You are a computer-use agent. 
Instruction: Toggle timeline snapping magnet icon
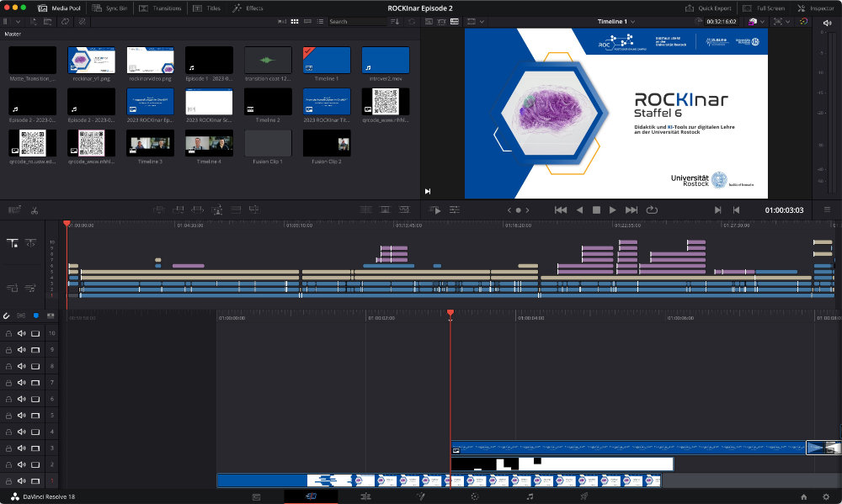coord(7,316)
